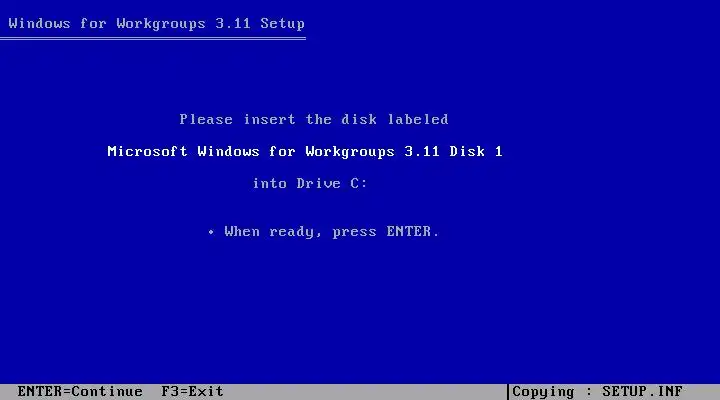
Task: Click the word "Workgroups" in the top title
Action: 161,23
